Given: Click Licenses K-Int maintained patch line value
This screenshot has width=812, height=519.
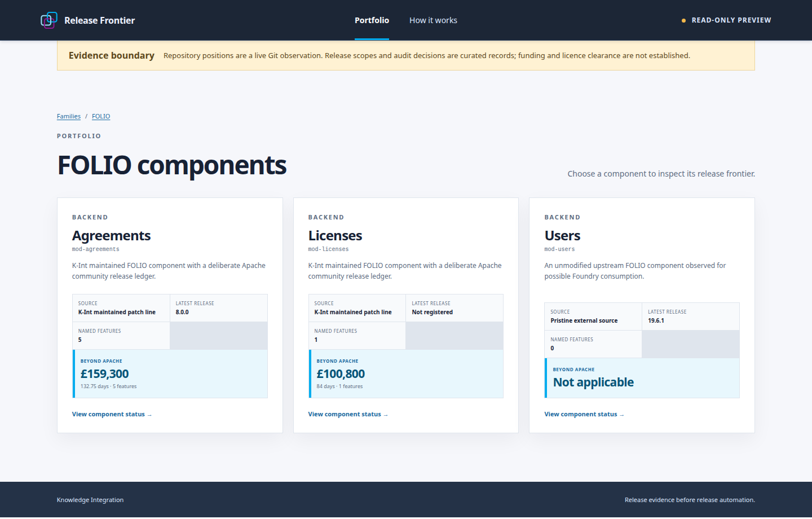Looking at the screenshot, I should click(x=353, y=312).
